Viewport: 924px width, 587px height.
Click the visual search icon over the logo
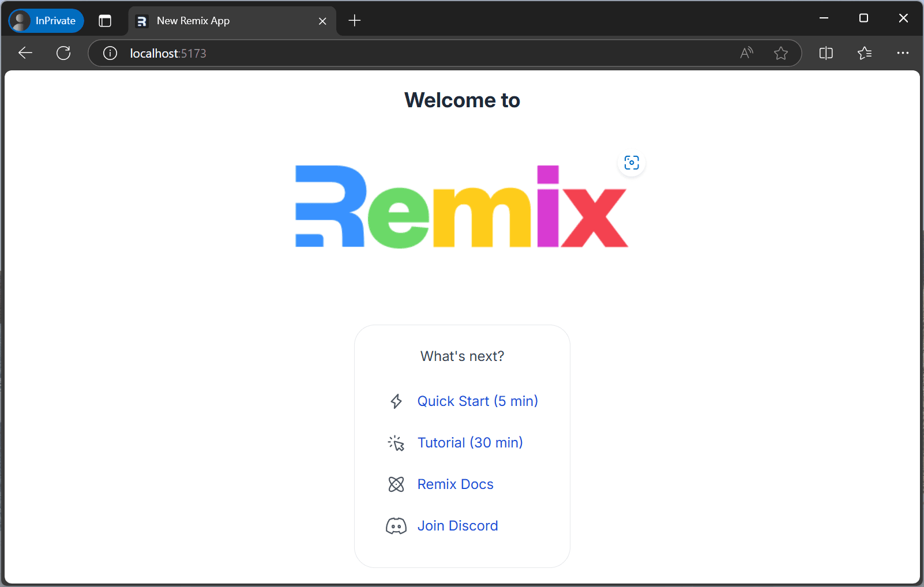[x=632, y=163]
